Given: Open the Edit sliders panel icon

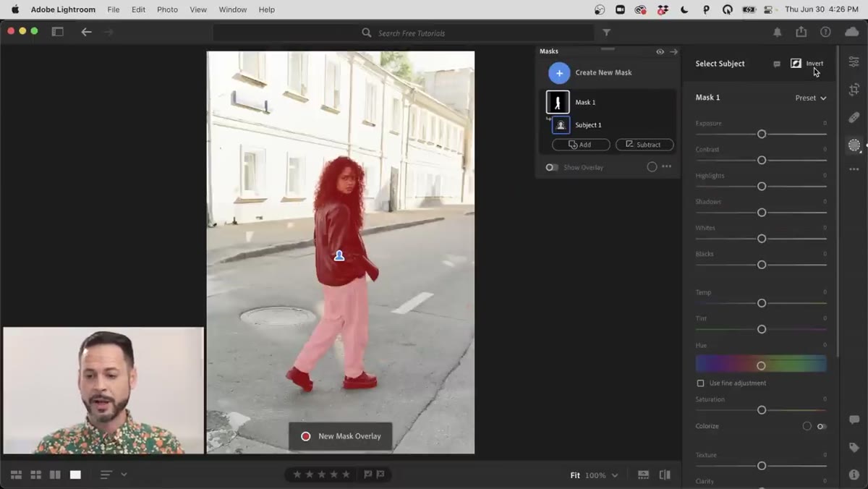Looking at the screenshot, I should pos(854,62).
